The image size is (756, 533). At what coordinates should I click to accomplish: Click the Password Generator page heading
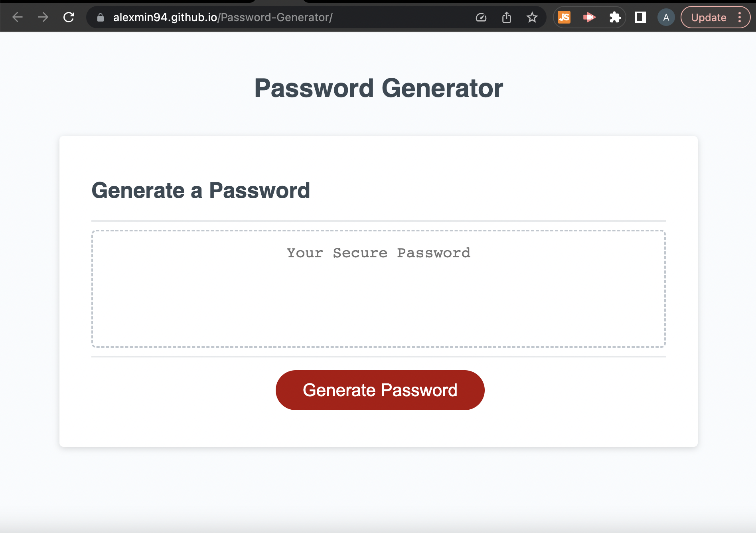coord(378,88)
